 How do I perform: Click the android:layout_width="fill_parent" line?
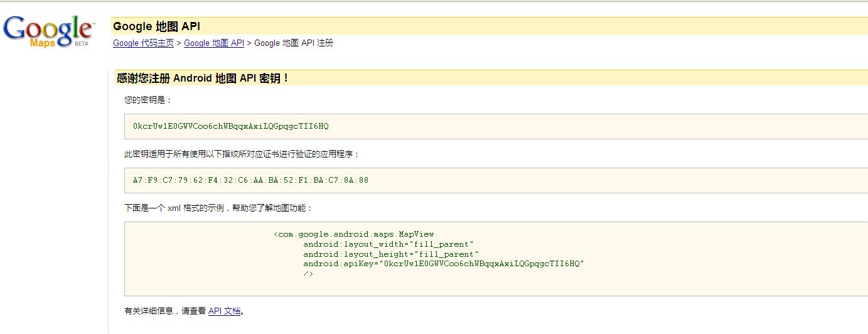[388, 244]
